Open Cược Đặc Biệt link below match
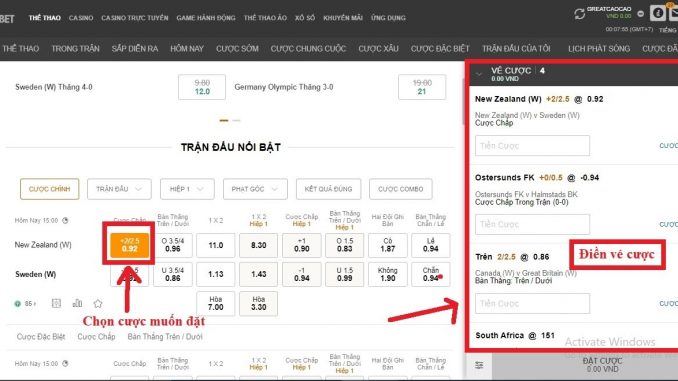This screenshot has height=381, width=678. coord(41,336)
